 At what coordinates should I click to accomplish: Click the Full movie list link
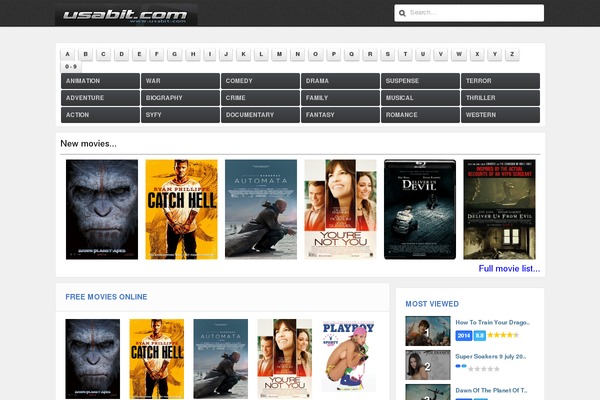(x=509, y=269)
